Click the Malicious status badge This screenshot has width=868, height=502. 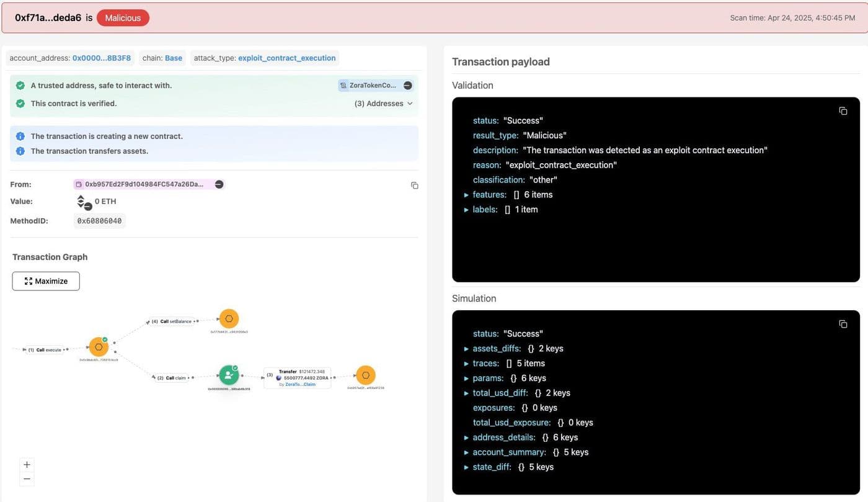click(123, 18)
